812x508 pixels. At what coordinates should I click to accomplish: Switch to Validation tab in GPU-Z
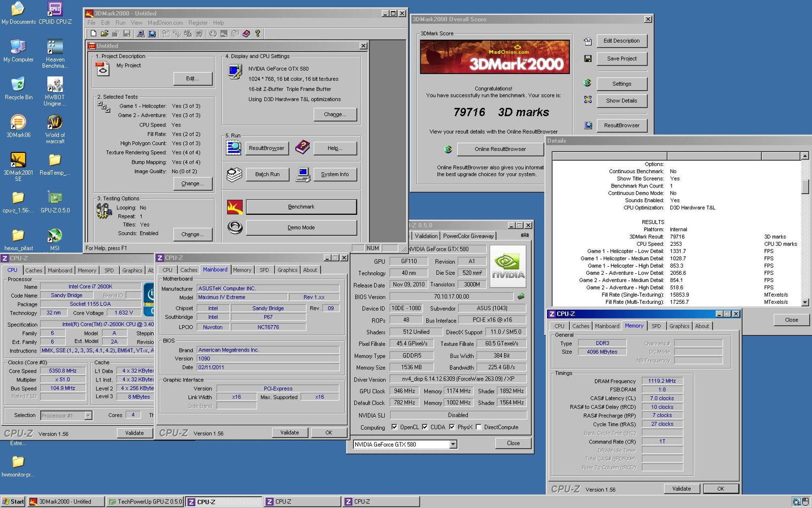[426, 236]
